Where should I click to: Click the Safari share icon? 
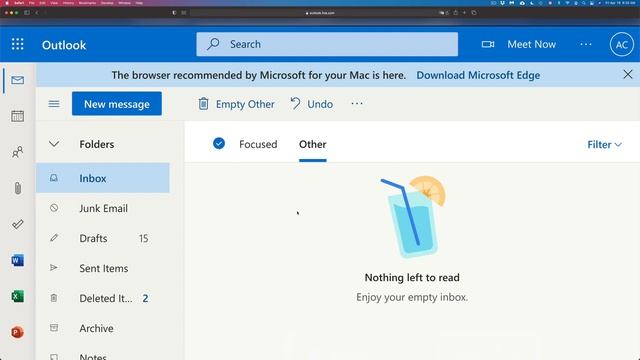pos(456,13)
